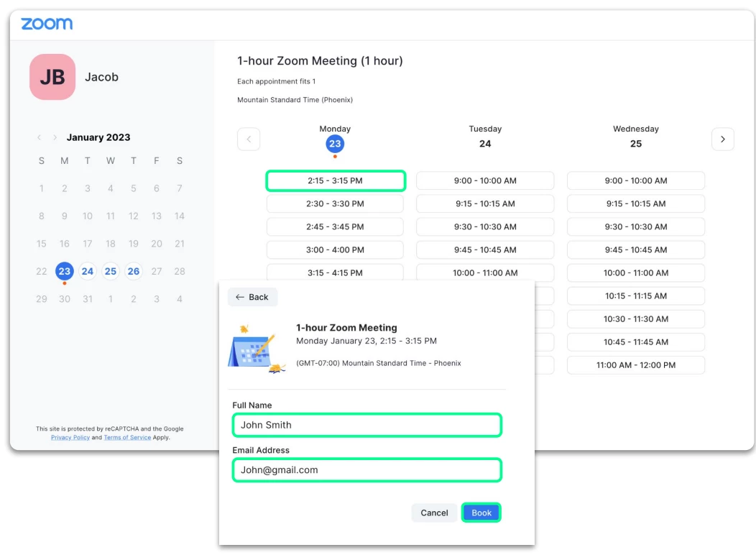Click the January 2023 month heading
Image resolution: width=756 pixels, height=555 pixels.
98,137
